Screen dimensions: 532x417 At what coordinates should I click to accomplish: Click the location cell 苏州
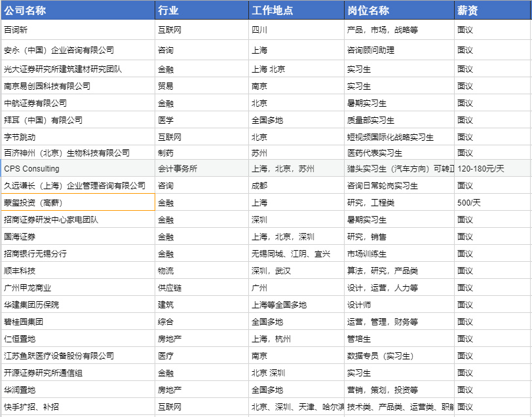pyautogui.click(x=297, y=153)
